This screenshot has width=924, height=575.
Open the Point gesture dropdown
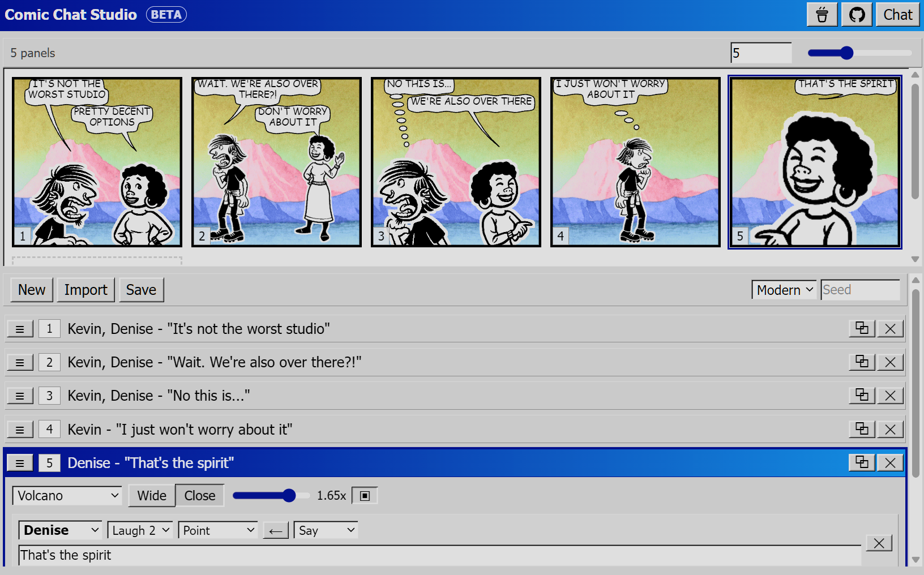[x=218, y=530]
